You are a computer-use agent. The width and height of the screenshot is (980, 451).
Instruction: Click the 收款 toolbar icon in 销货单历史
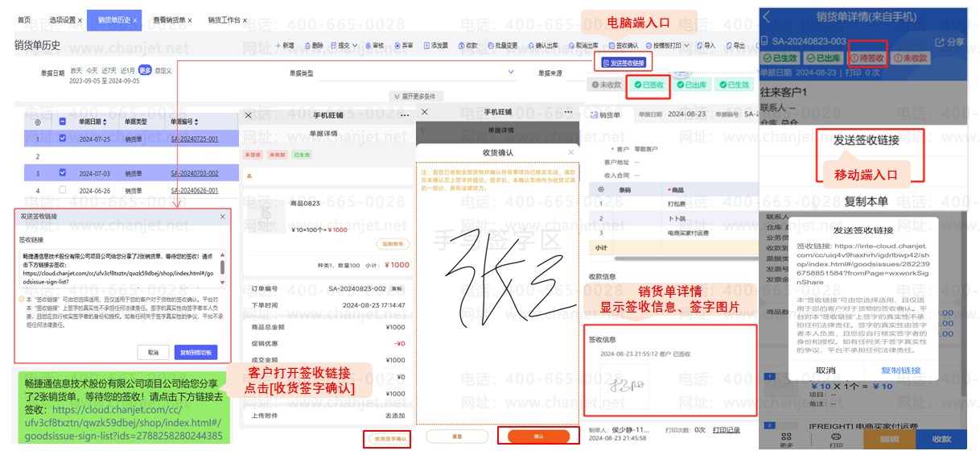pos(461,46)
